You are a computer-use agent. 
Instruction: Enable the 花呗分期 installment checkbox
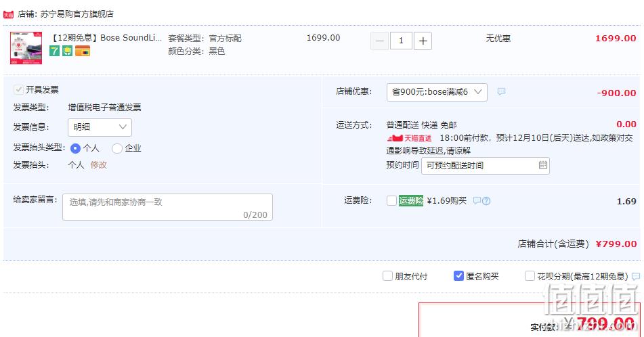pos(530,276)
